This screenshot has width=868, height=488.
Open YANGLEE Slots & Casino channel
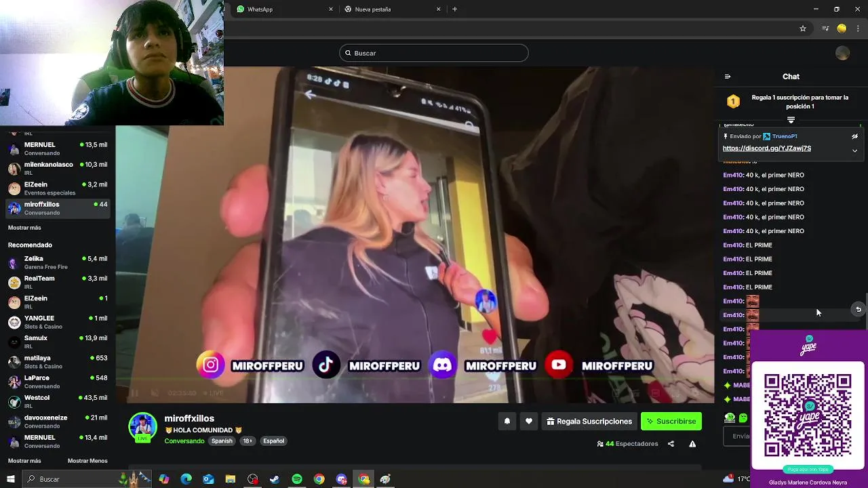point(58,322)
